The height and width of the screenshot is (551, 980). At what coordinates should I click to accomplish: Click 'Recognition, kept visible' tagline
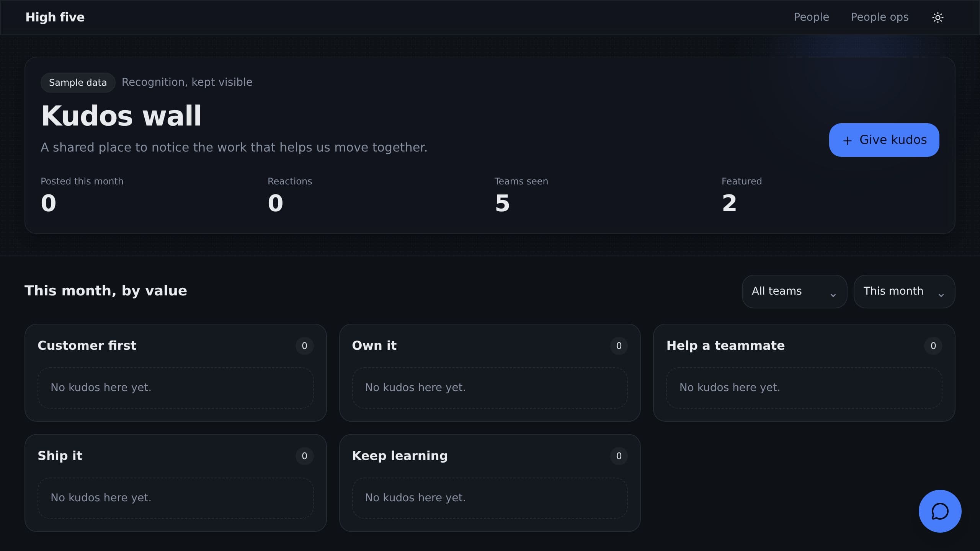(187, 82)
